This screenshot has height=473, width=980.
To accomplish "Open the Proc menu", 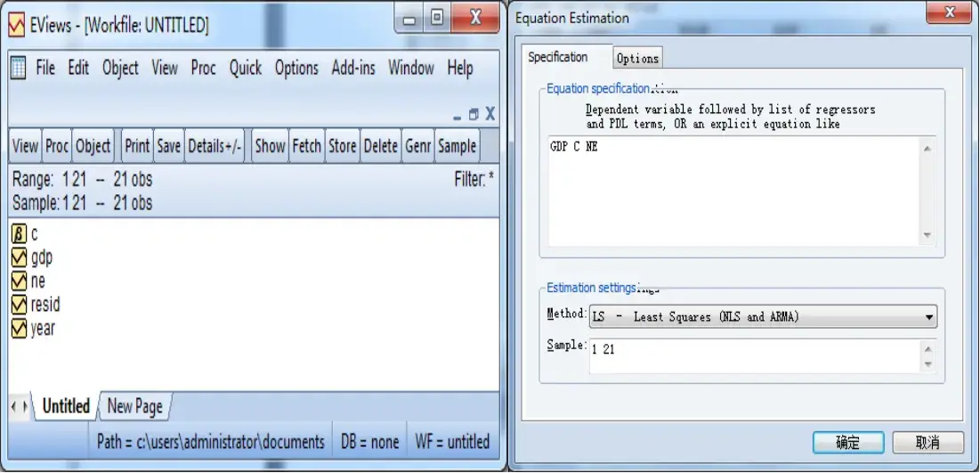I will [204, 68].
